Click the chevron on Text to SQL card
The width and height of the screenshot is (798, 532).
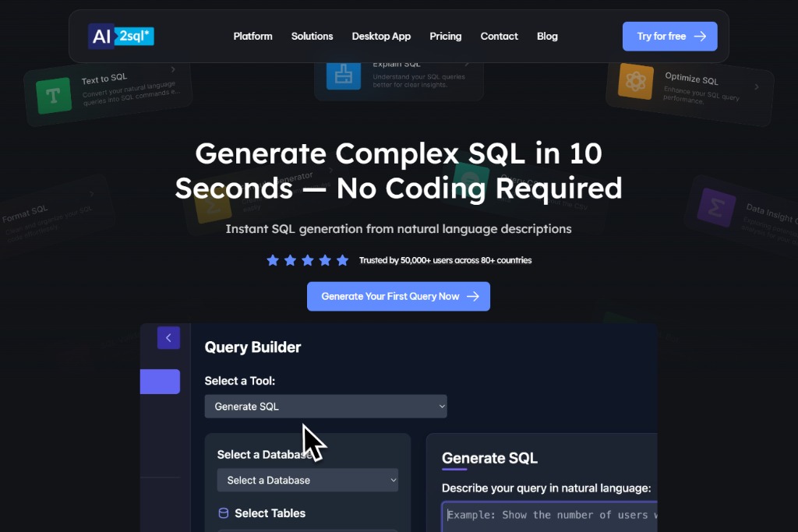[173, 70]
